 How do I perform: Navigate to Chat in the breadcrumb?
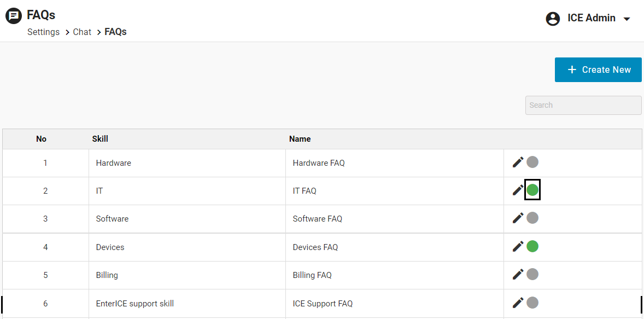82,32
